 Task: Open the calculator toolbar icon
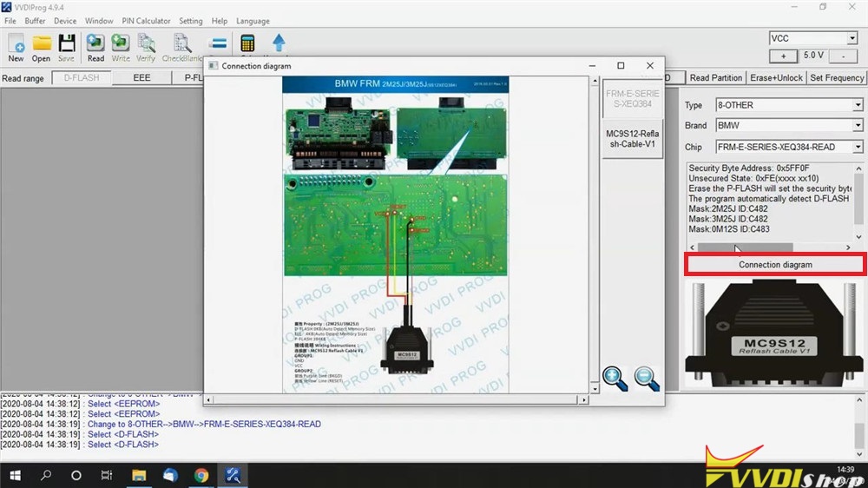247,43
